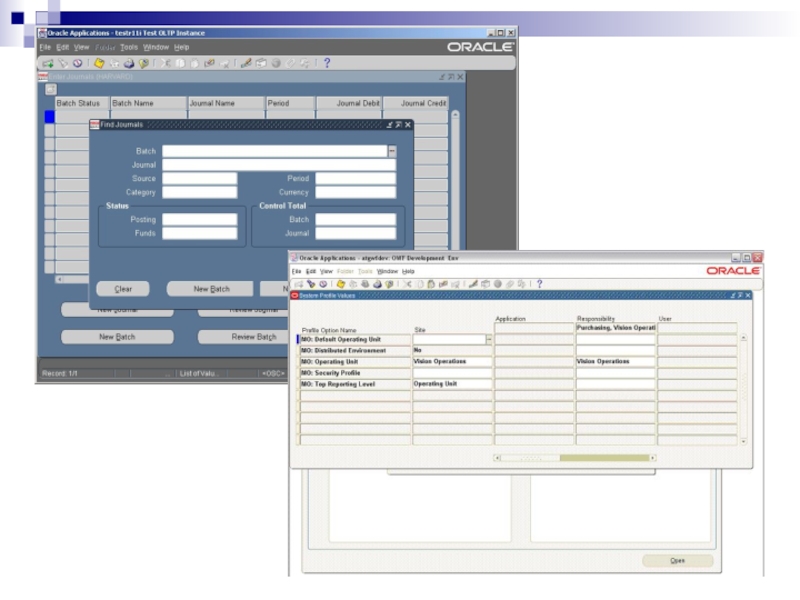Viewport: 800px width, 600px height.
Task: Select MO: Security Profile row
Action: 355,373
